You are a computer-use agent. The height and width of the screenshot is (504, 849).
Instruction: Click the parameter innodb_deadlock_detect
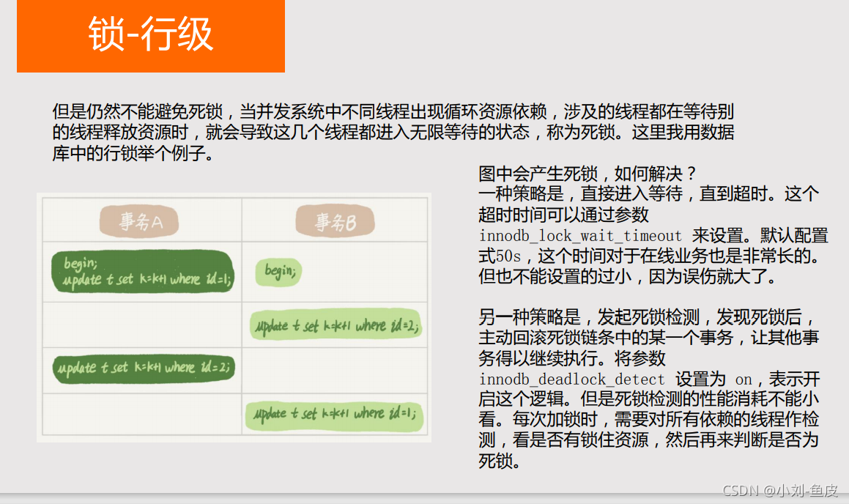(x=571, y=379)
